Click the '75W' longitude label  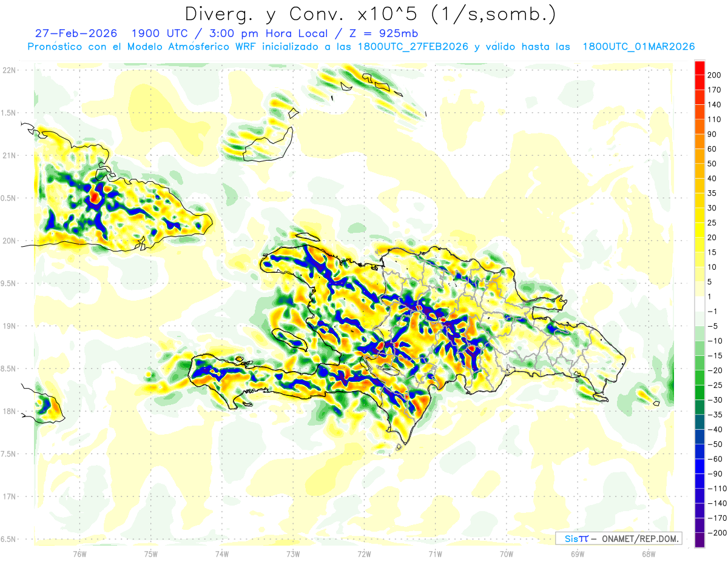click(x=151, y=554)
